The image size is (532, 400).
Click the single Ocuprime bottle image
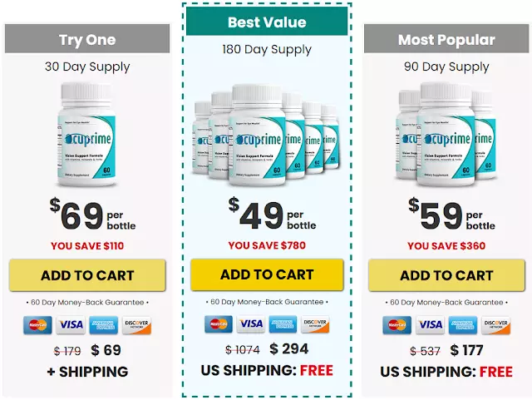click(87, 135)
